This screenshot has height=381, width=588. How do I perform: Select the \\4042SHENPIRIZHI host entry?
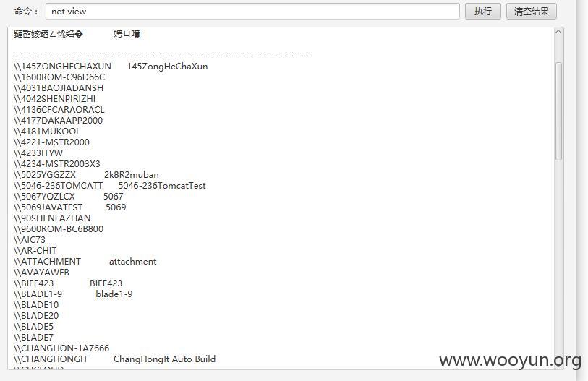tap(54, 99)
